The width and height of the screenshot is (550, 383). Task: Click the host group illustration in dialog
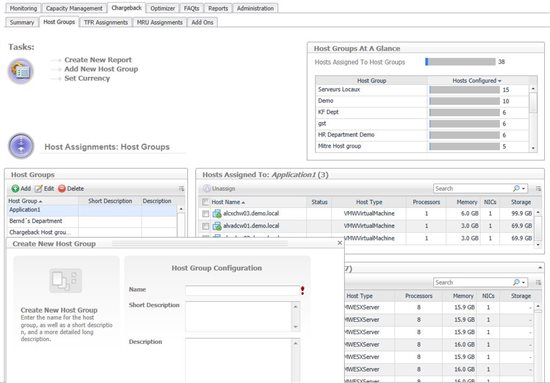pyautogui.click(x=66, y=280)
